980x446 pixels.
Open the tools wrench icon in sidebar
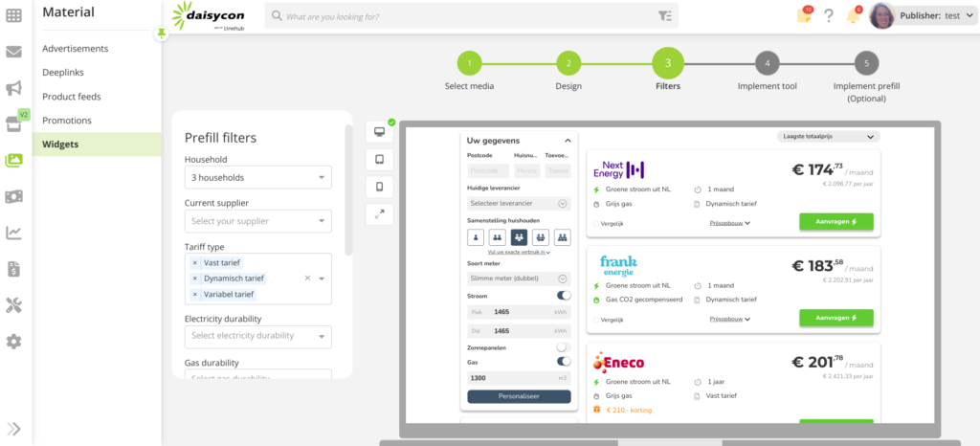[x=14, y=305]
